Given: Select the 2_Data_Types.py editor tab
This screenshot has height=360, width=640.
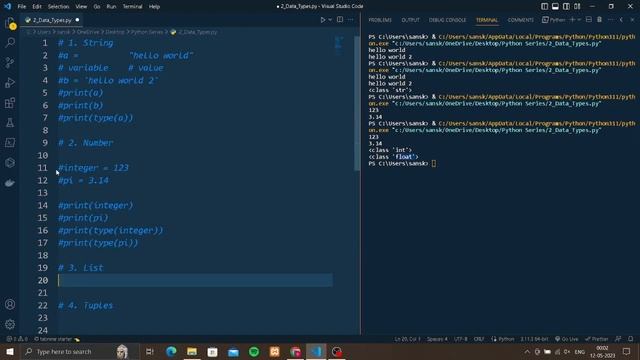Looking at the screenshot, I should click(51, 20).
